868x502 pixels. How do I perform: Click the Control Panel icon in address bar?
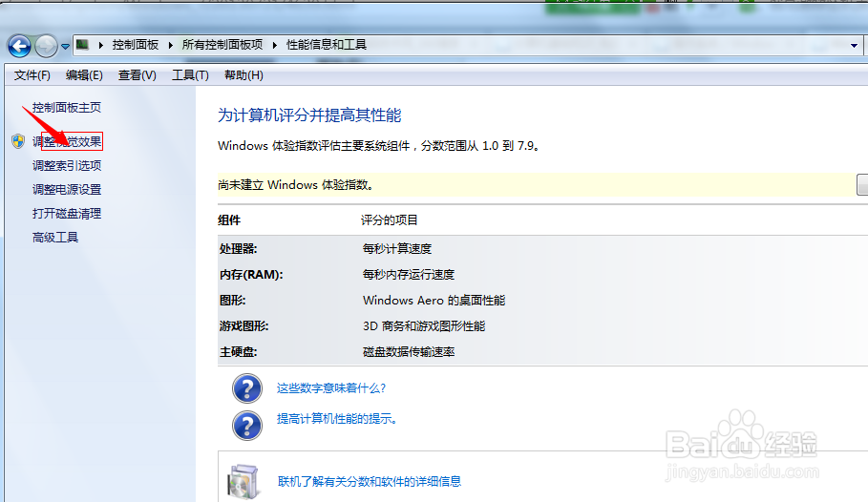(x=82, y=45)
